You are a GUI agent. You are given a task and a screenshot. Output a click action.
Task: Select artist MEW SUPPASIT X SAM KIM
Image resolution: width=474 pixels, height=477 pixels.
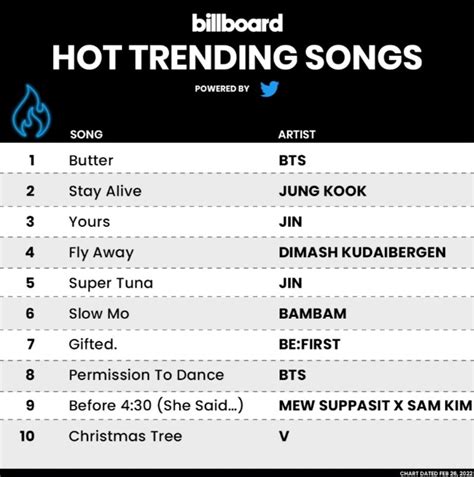376,406
